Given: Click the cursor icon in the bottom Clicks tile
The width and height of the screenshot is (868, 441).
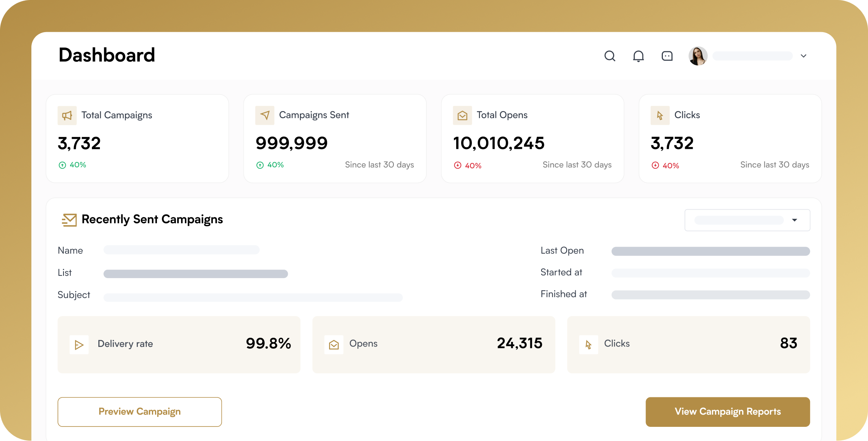Looking at the screenshot, I should click(x=589, y=345).
